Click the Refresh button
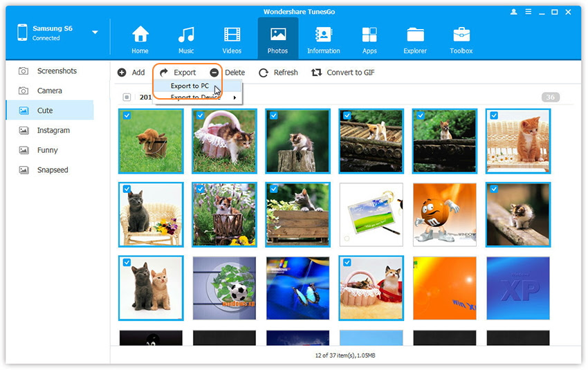The width and height of the screenshot is (588, 370). coord(278,73)
